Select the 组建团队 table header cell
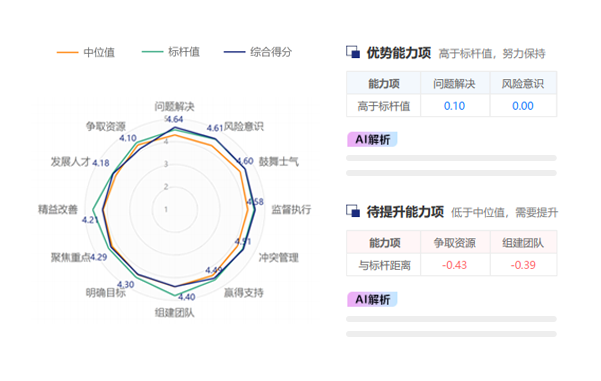The width and height of the screenshot is (601, 381). point(523,243)
